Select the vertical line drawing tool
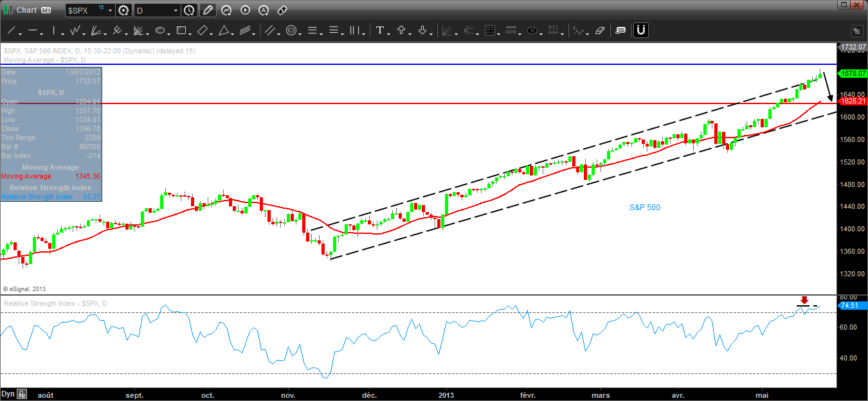The image size is (868, 401). 54,30
